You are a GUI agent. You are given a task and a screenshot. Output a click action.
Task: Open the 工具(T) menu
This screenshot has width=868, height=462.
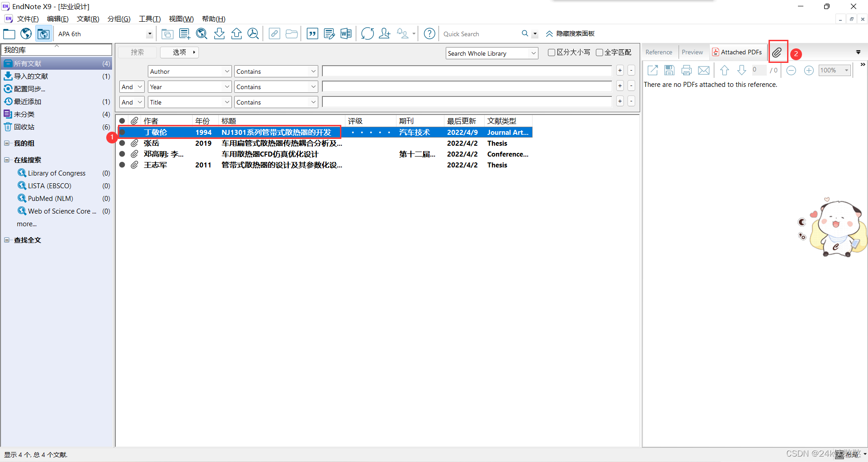tap(150, 19)
